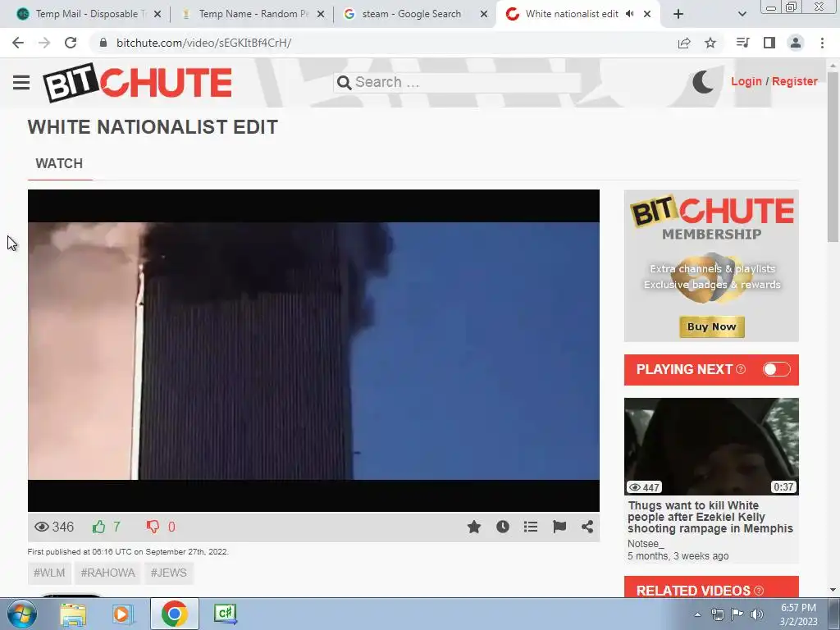This screenshot has height=630, width=840.
Task: Expand the tab search dropdown arrow
Action: [x=742, y=14]
